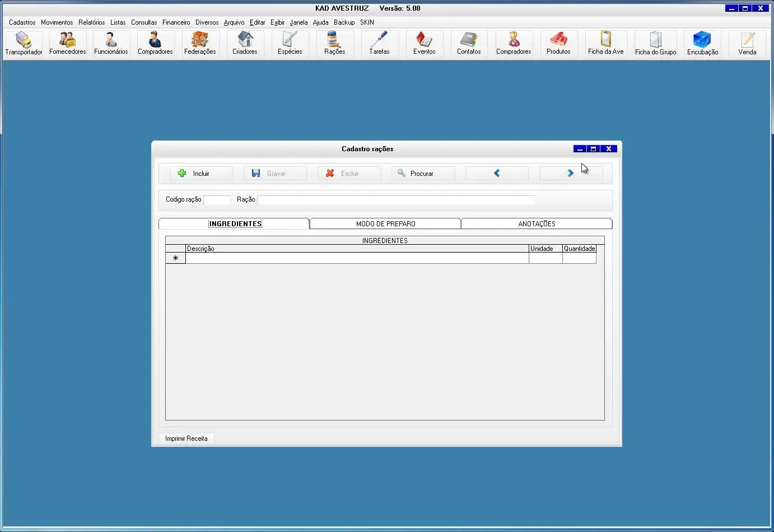The width and height of the screenshot is (774, 532).
Task: Open the Espécies toolbar icon
Action: tap(290, 44)
